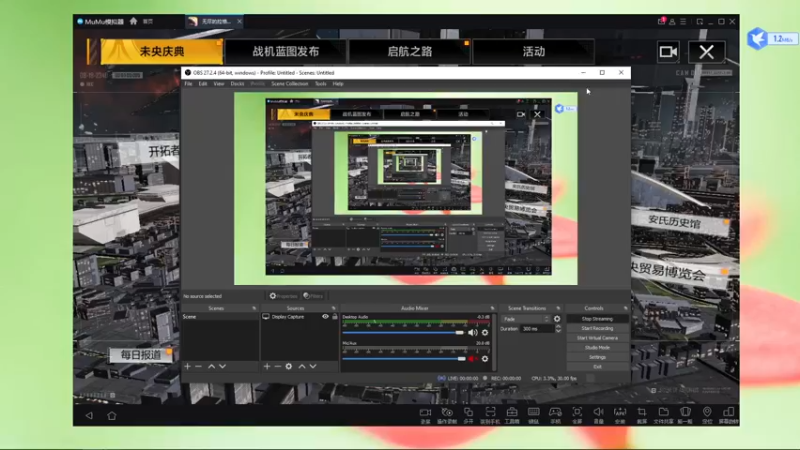Pop out the Scene Transitions dock icon

pos(558,308)
